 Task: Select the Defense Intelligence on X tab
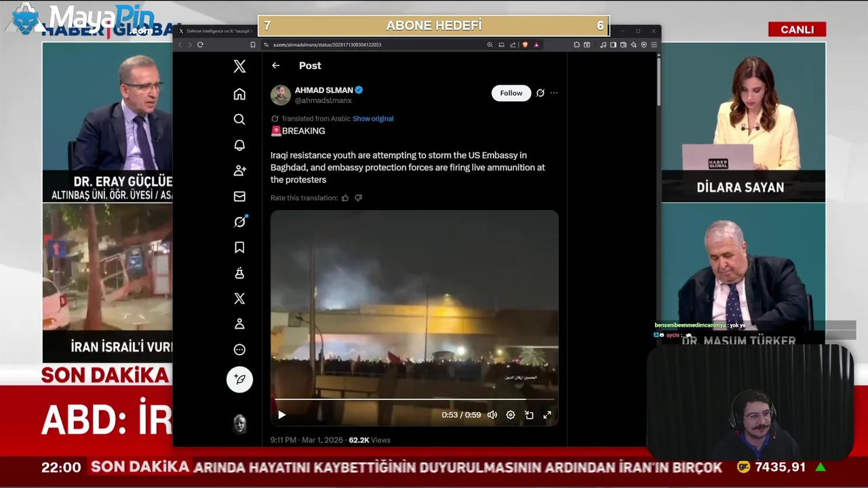pos(216,31)
